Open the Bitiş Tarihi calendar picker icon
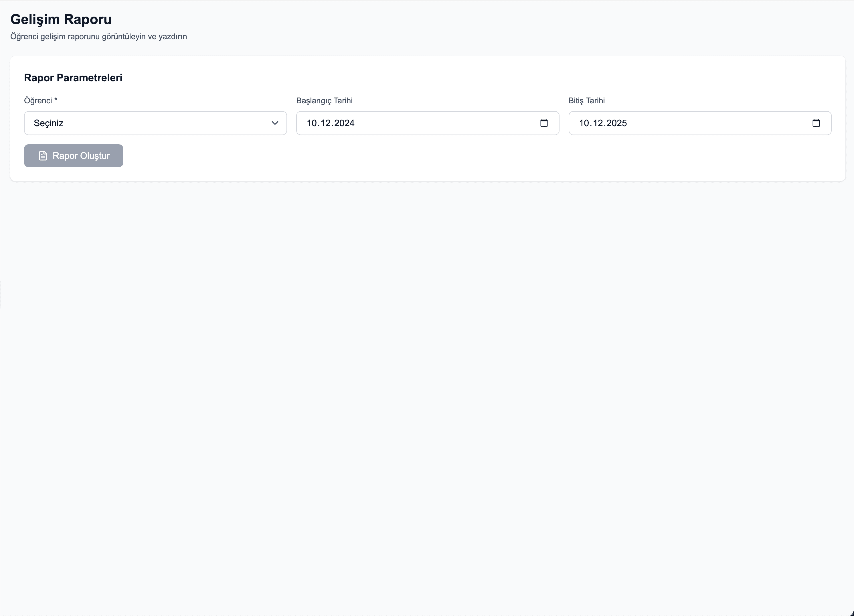This screenshot has height=616, width=854. 816,123
